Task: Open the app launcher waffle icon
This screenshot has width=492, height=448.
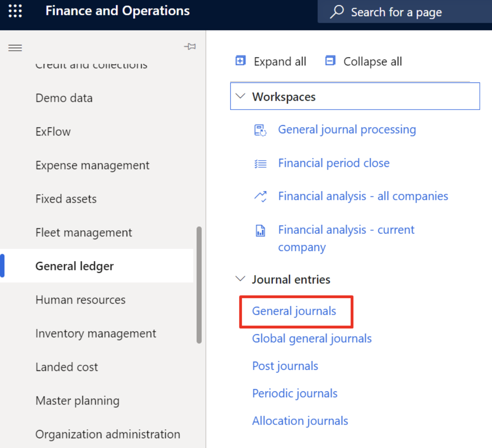Action: (x=15, y=11)
